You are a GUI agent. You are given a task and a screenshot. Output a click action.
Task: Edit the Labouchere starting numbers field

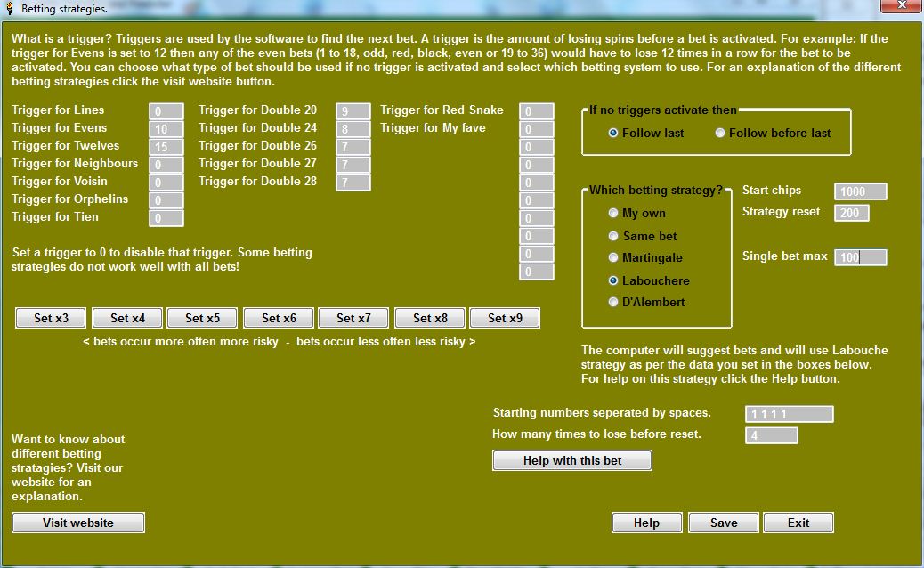788,413
